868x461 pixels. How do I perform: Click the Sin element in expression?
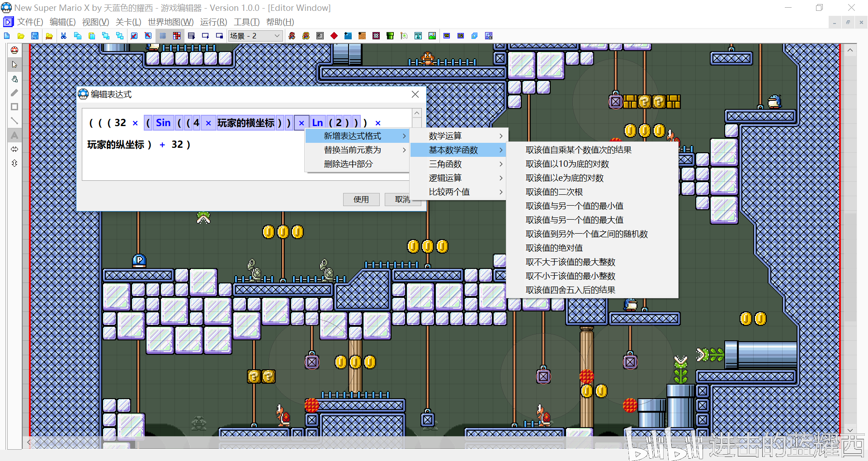click(x=163, y=123)
